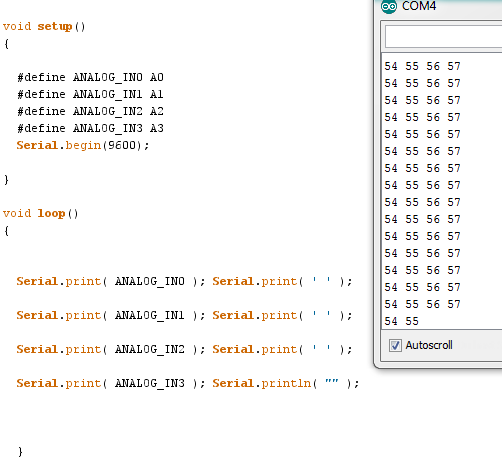The image size is (502, 472).
Task: Click 'Serial.print( ANALOG_IN1 );' statement
Action: pyautogui.click(x=111, y=315)
